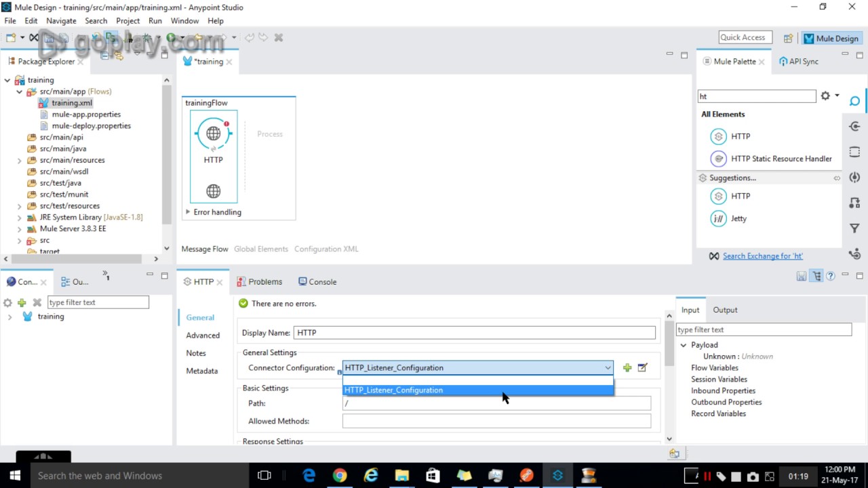Screen dimensions: 868x488
Task: Select HTTP under Suggestions in palette
Action: pos(730,196)
